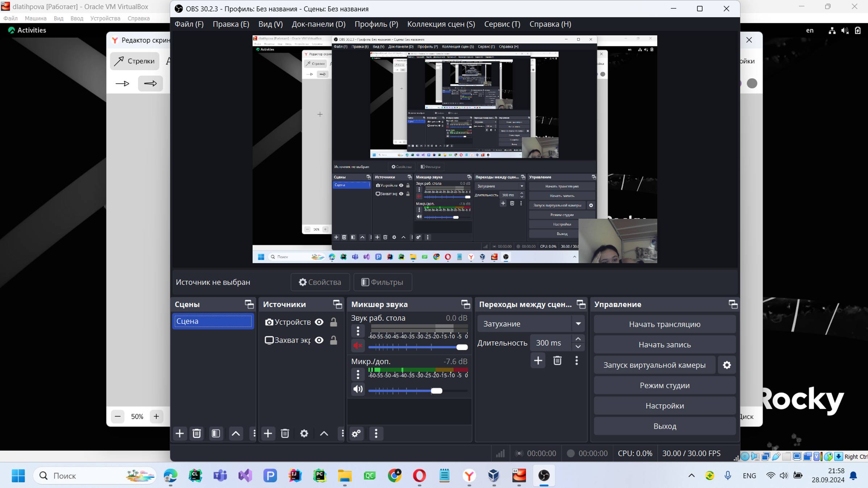
Task: Enable Режим студии button
Action: [664, 385]
